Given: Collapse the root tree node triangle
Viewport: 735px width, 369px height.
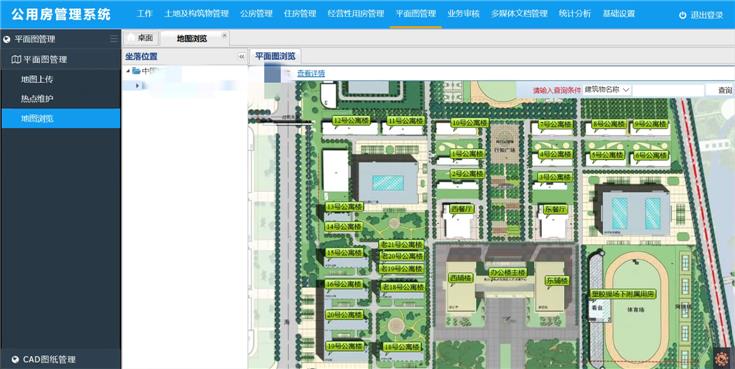Looking at the screenshot, I should (128, 71).
